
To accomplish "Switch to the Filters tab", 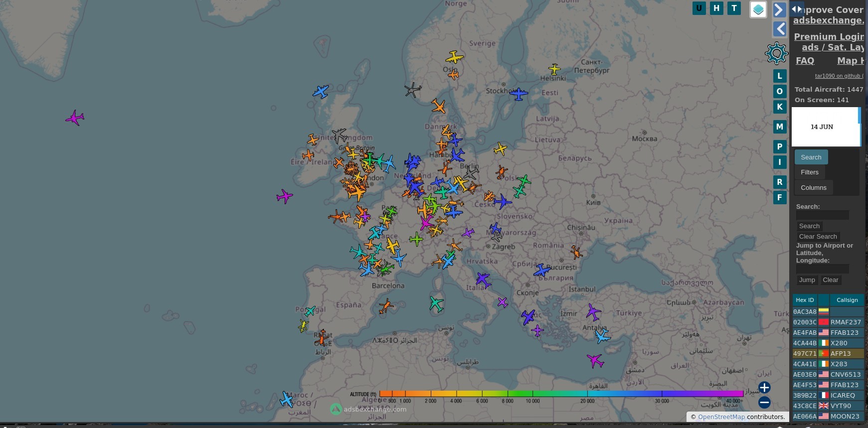I will point(809,172).
